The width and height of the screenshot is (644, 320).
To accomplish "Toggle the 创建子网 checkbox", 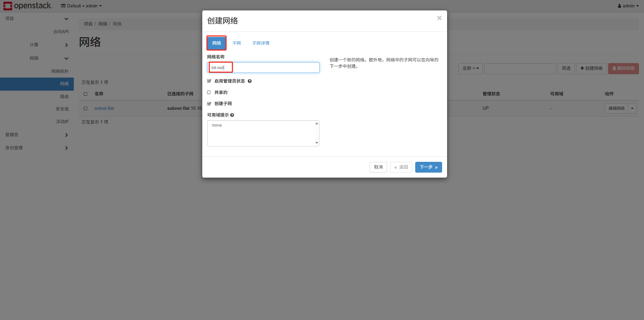I will click(x=209, y=104).
